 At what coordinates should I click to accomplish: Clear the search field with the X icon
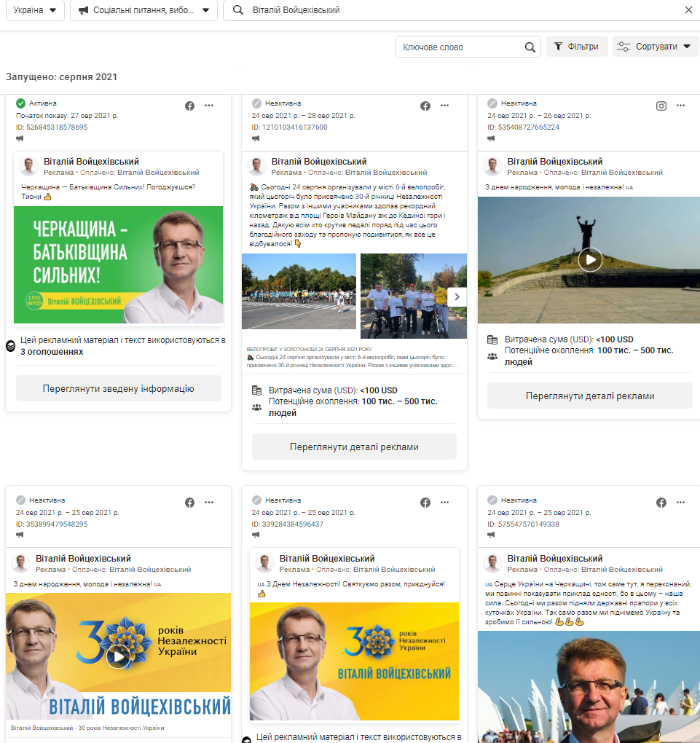coord(688,10)
